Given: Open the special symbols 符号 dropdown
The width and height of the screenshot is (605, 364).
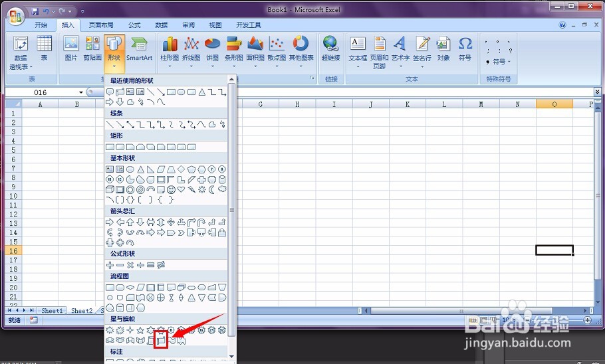Looking at the screenshot, I should coord(500,62).
